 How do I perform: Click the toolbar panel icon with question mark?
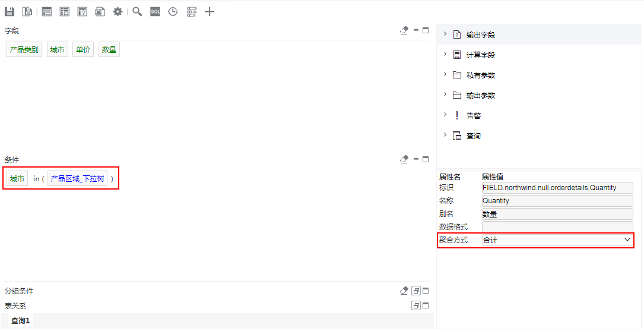(83, 11)
